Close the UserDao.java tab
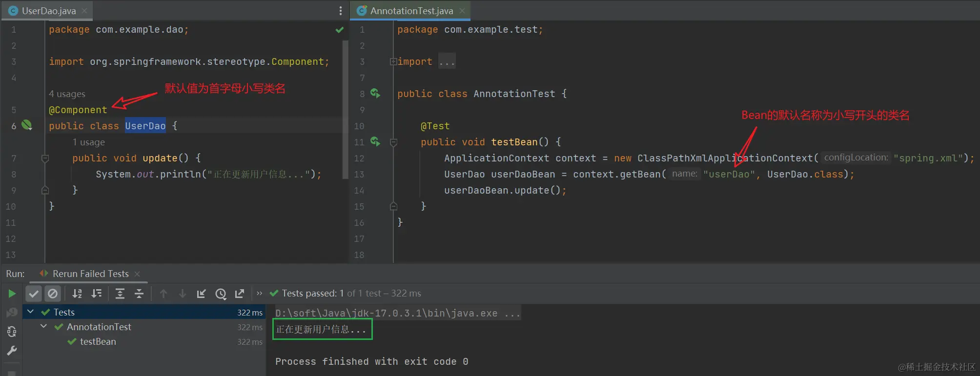Viewport: 980px width, 376px height. point(84,11)
